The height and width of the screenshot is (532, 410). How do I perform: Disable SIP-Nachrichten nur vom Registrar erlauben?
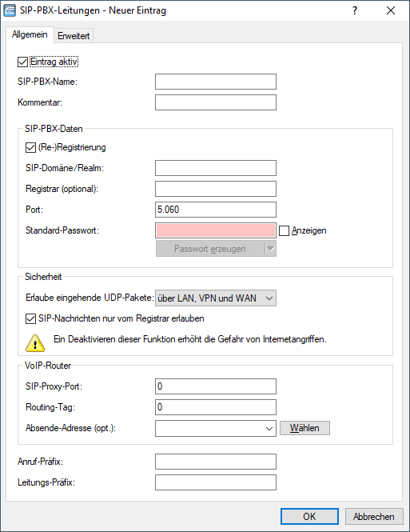point(31,318)
